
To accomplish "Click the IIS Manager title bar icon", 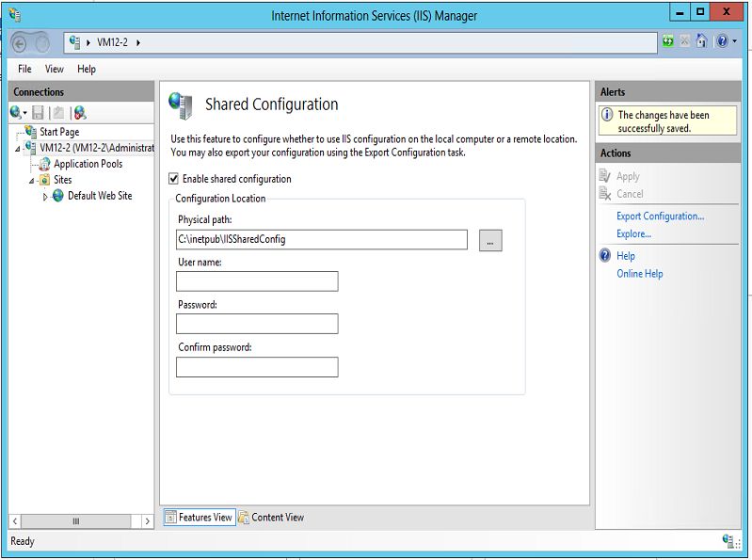I will point(15,15).
